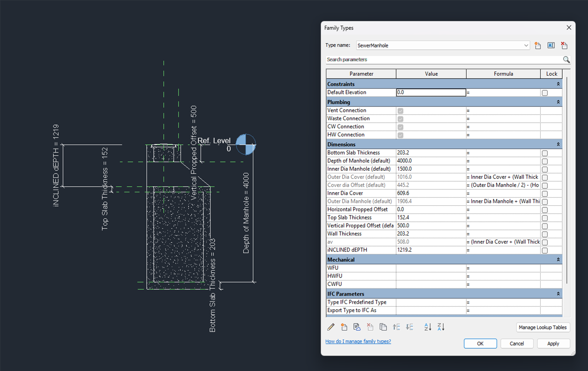Click the WFU value cell
Screen dimensions: 588x371
431,268
